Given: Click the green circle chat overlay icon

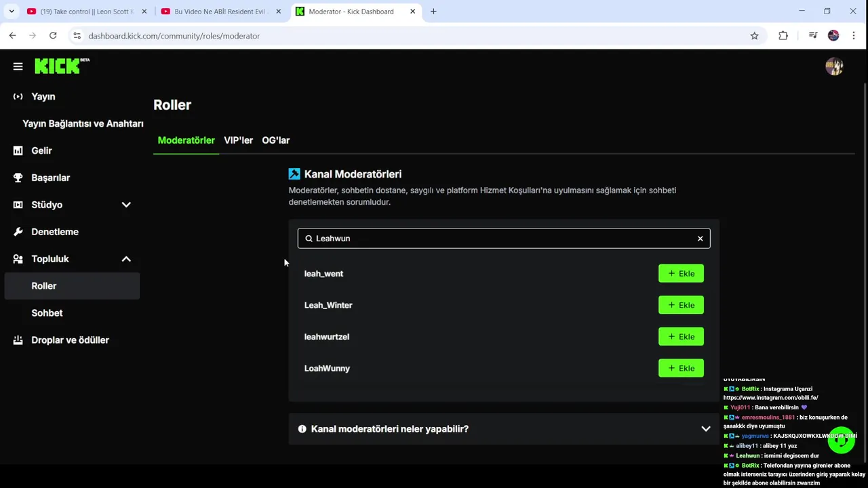Looking at the screenshot, I should [842, 440].
